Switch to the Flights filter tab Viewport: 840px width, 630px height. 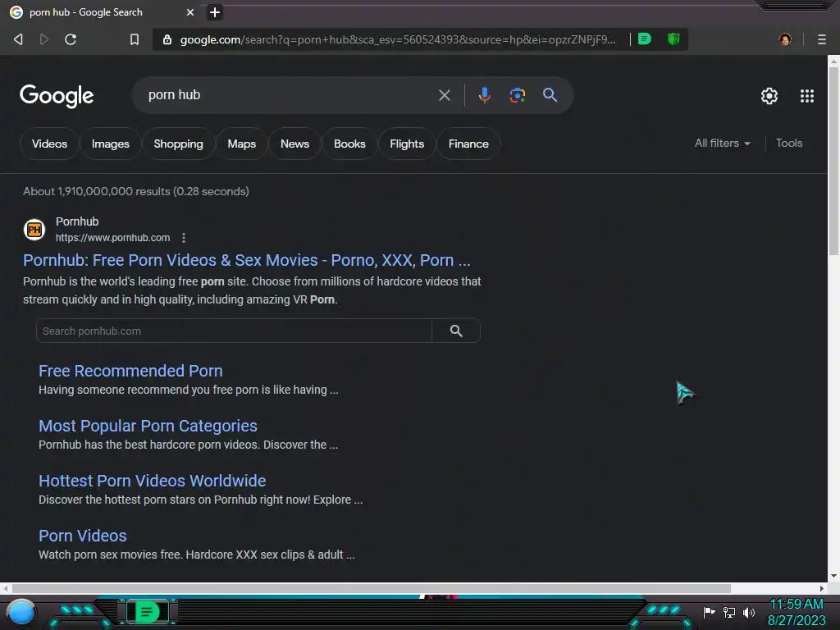tap(407, 144)
